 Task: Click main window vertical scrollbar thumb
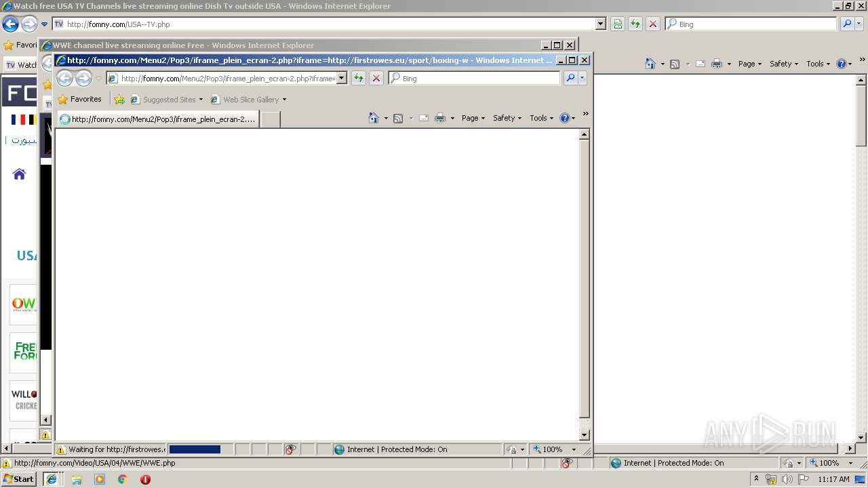tap(861, 115)
